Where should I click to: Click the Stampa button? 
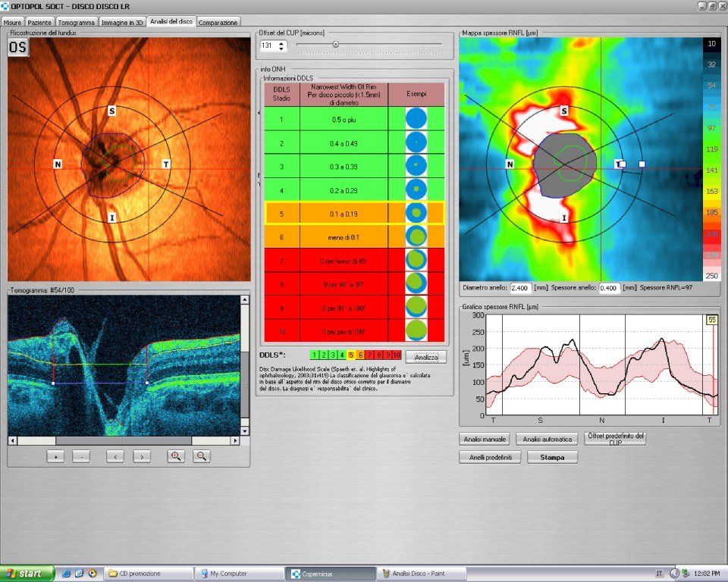coord(552,457)
